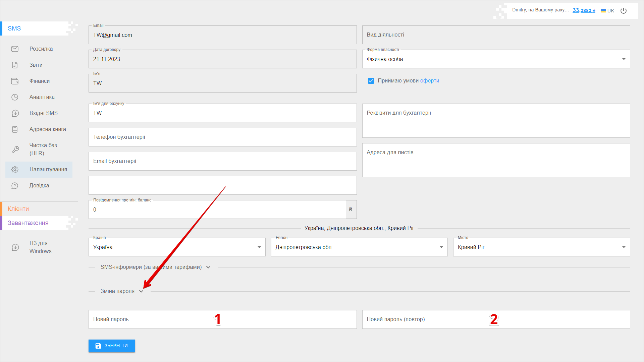Click the document icon beside Звіти

coord(15,65)
